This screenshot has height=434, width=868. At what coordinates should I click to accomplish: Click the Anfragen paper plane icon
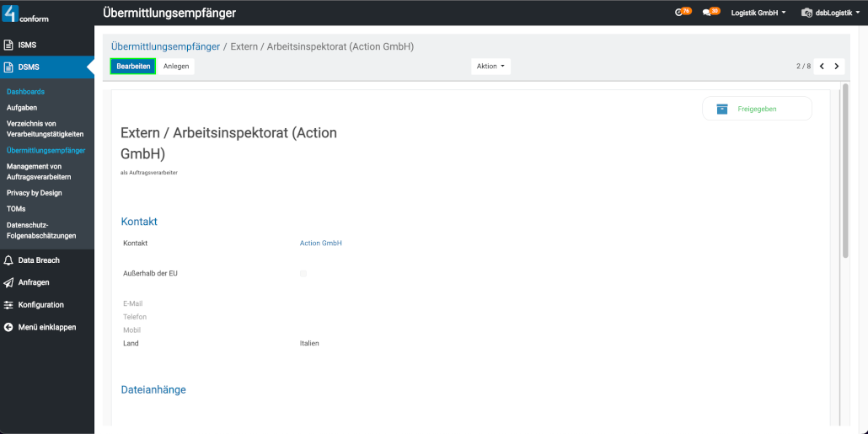click(x=9, y=282)
